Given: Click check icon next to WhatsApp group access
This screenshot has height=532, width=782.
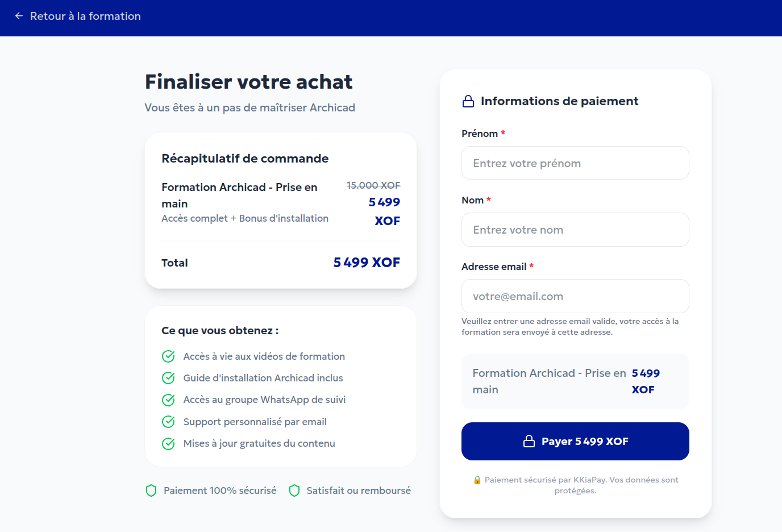Looking at the screenshot, I should click(x=168, y=400).
